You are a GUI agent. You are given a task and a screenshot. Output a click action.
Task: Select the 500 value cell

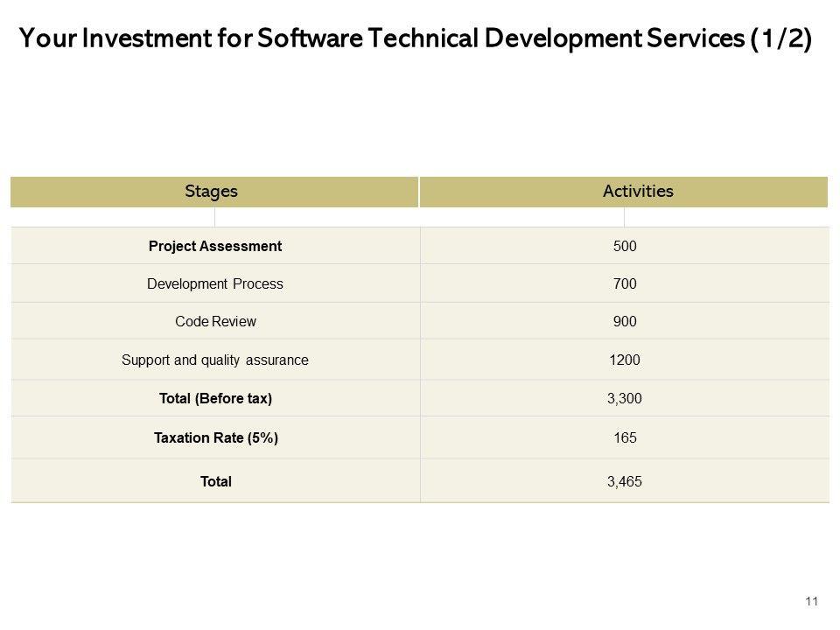(x=625, y=247)
